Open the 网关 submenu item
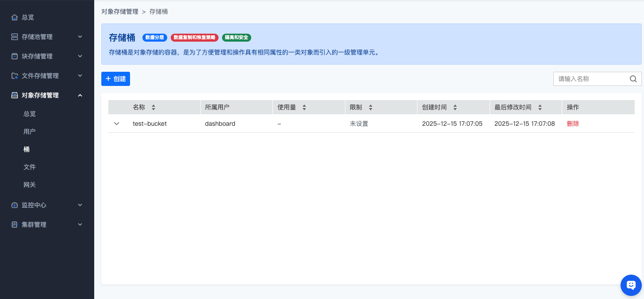The height and width of the screenshot is (299, 644). click(x=30, y=185)
